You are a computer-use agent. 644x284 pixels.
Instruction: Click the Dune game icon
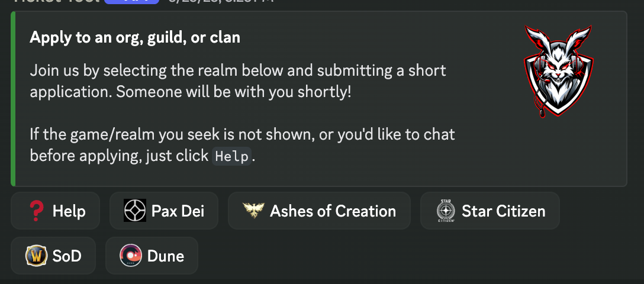tap(130, 256)
